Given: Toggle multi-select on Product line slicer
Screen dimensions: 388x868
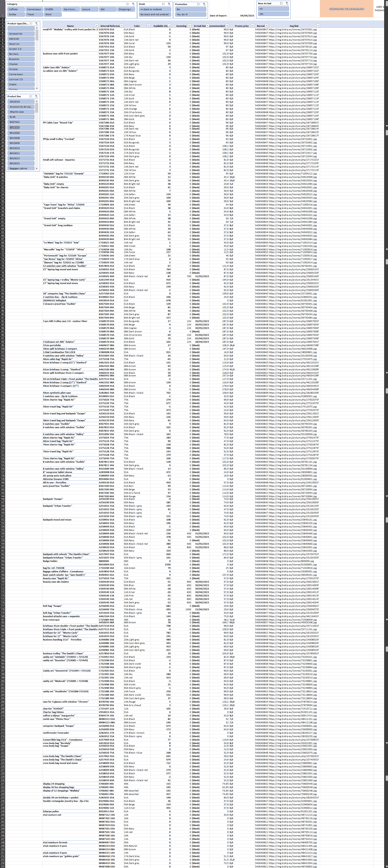Looking at the screenshot, I should (x=31, y=96).
